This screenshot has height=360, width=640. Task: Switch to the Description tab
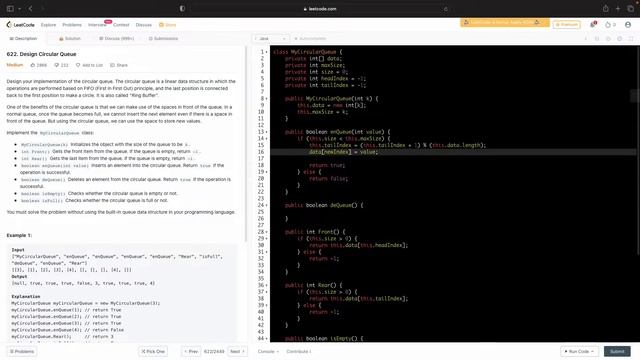pos(23,38)
